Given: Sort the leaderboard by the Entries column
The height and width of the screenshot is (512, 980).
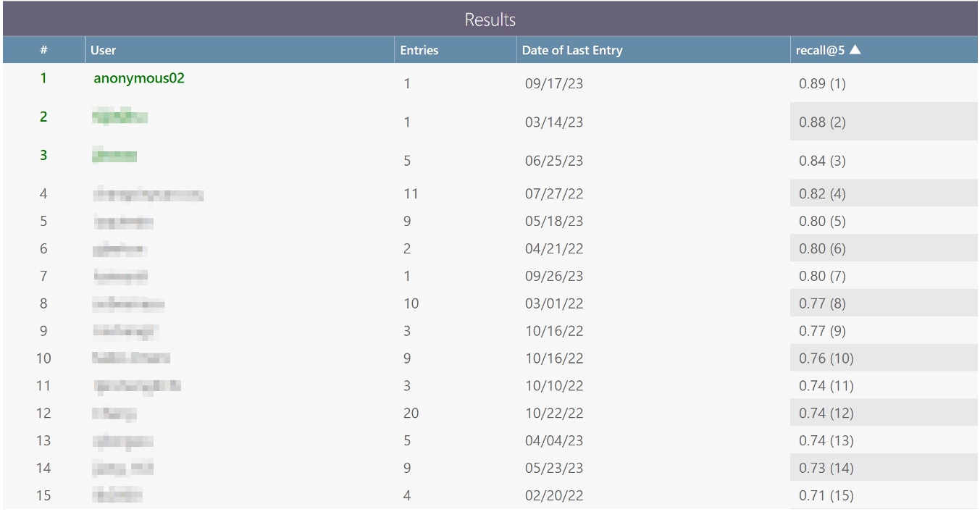Looking at the screenshot, I should tap(418, 50).
